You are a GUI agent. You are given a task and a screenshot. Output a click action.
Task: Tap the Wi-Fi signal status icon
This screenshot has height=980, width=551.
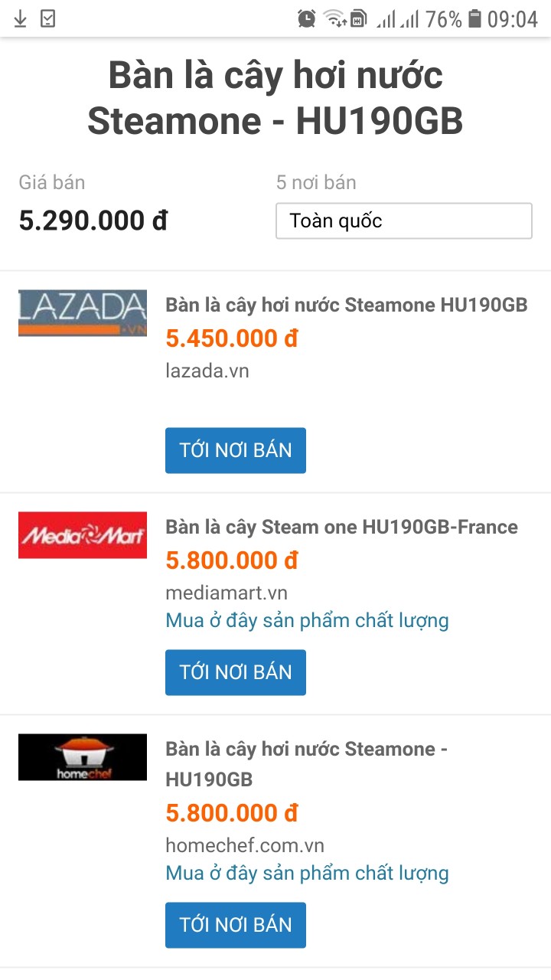click(x=334, y=19)
